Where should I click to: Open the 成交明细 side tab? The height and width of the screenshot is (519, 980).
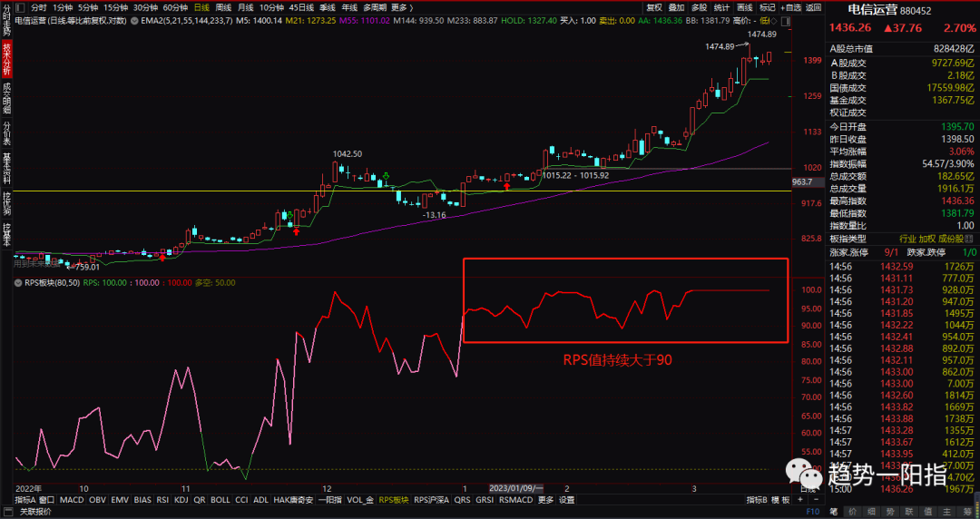pos(6,98)
